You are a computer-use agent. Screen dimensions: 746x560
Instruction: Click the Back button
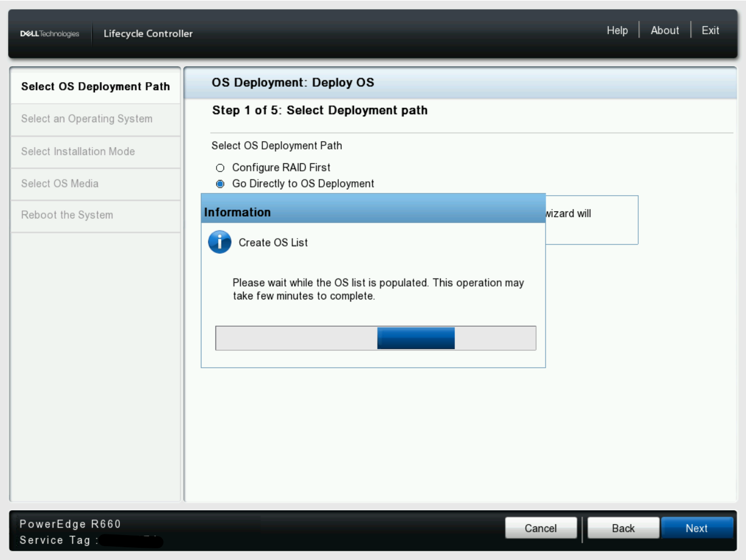click(x=623, y=528)
